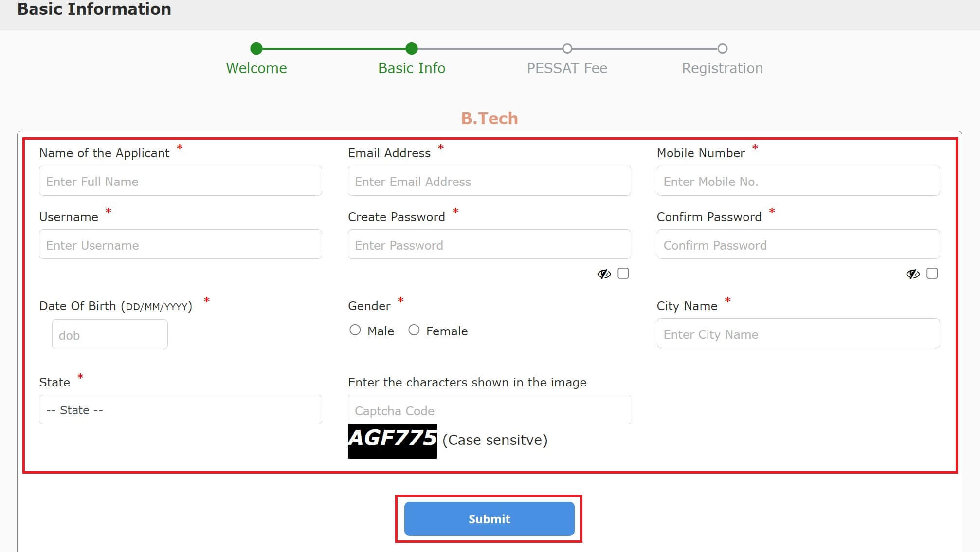The height and width of the screenshot is (552, 980).
Task: Click the Enter City Name field
Action: point(798,333)
